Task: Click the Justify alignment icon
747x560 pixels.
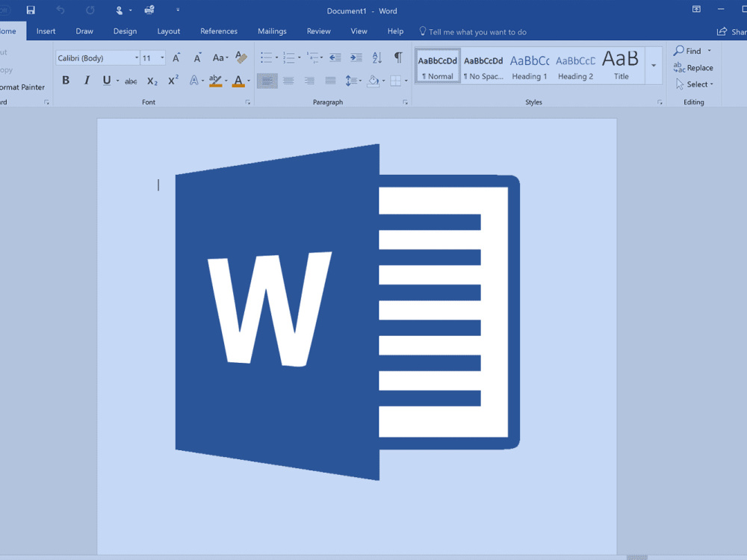Action: pos(330,81)
